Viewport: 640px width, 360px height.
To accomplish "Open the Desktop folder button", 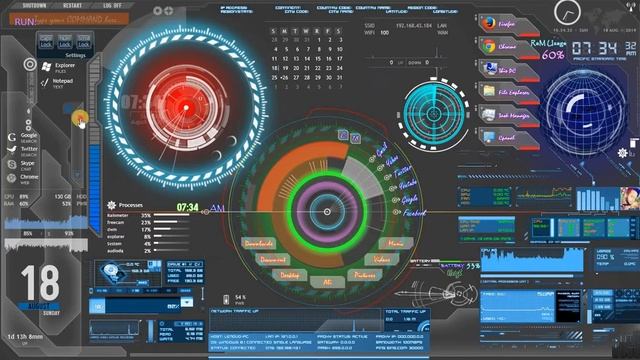I will point(289,275).
